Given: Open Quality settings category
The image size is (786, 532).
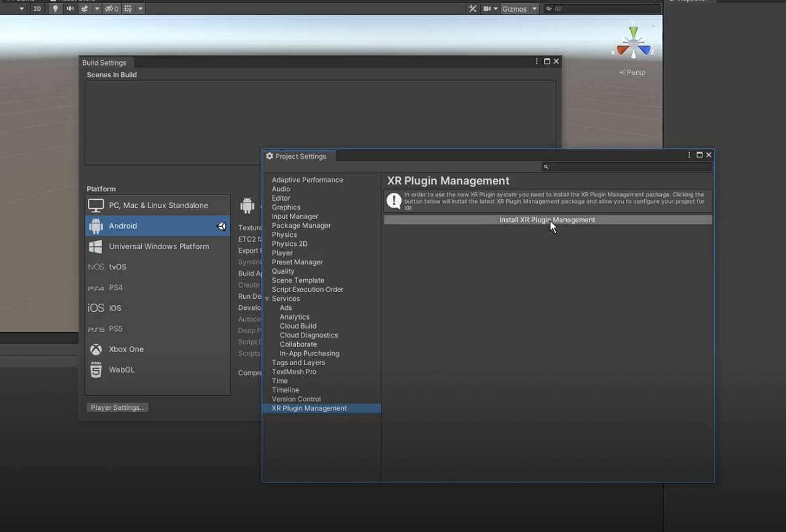Looking at the screenshot, I should point(283,271).
